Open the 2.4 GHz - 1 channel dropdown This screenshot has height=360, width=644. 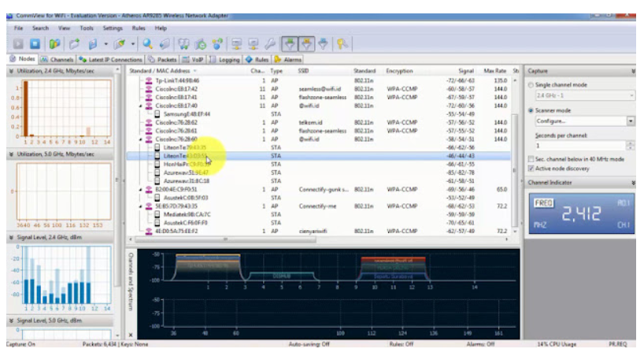point(631,96)
